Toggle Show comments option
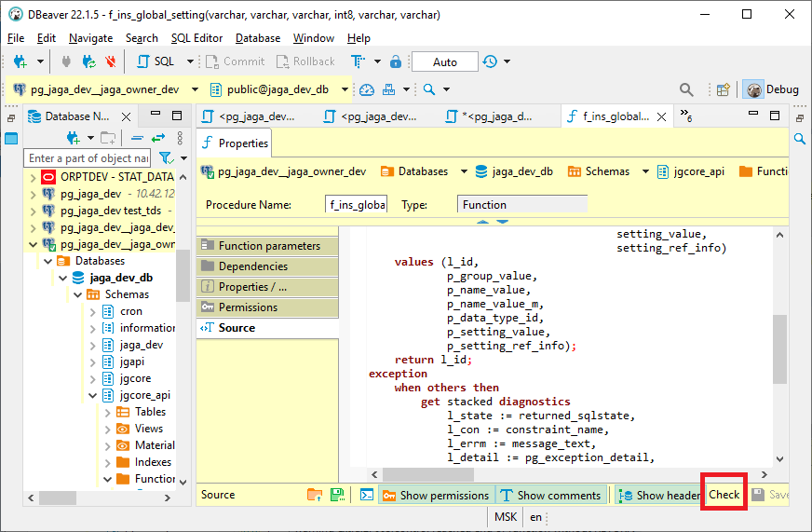The image size is (812, 532). click(549, 495)
